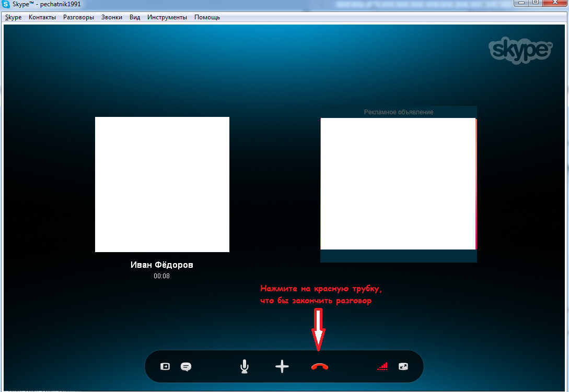Check the call quality signal bars
569x392 pixels.
tap(382, 366)
